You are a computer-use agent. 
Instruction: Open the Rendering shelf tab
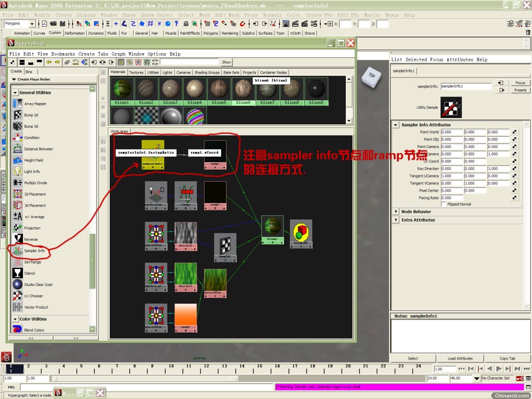(x=230, y=33)
